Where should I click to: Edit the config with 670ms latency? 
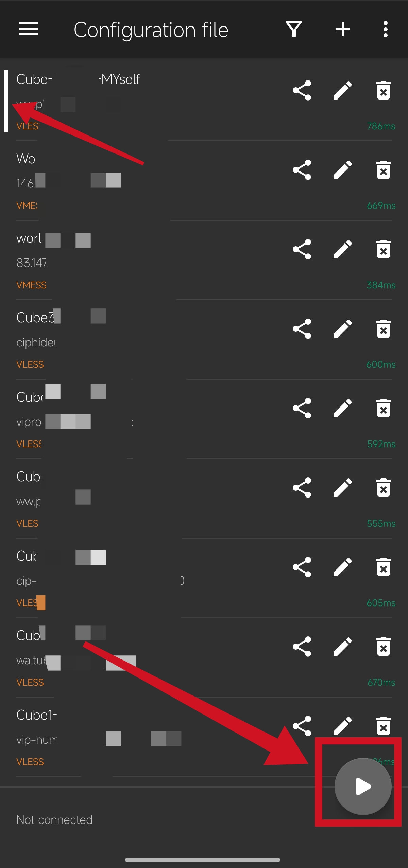click(342, 647)
